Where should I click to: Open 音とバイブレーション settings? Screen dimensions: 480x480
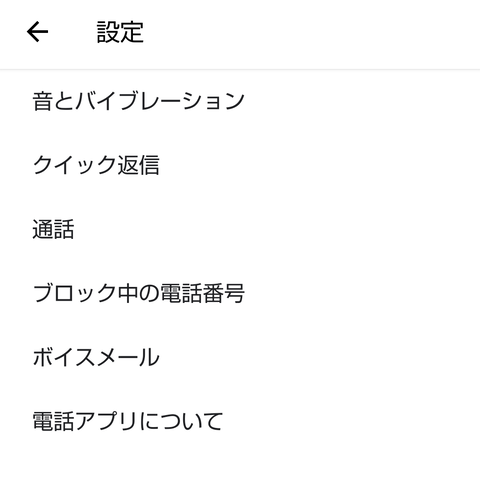tap(240, 101)
